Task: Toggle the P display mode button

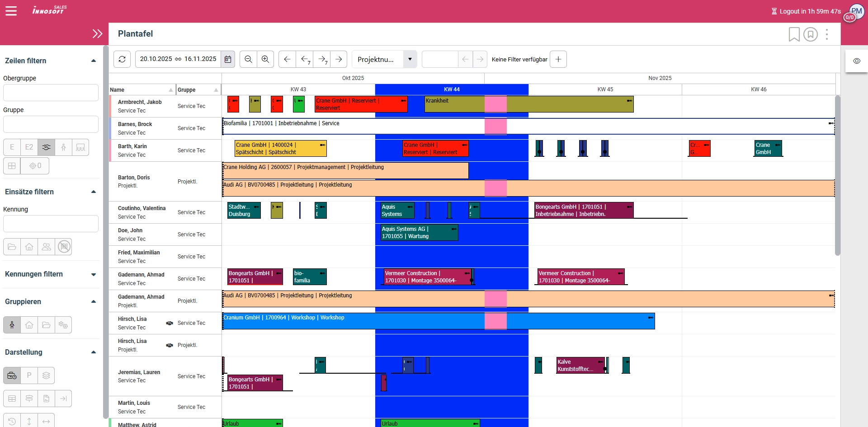Action: (x=29, y=375)
